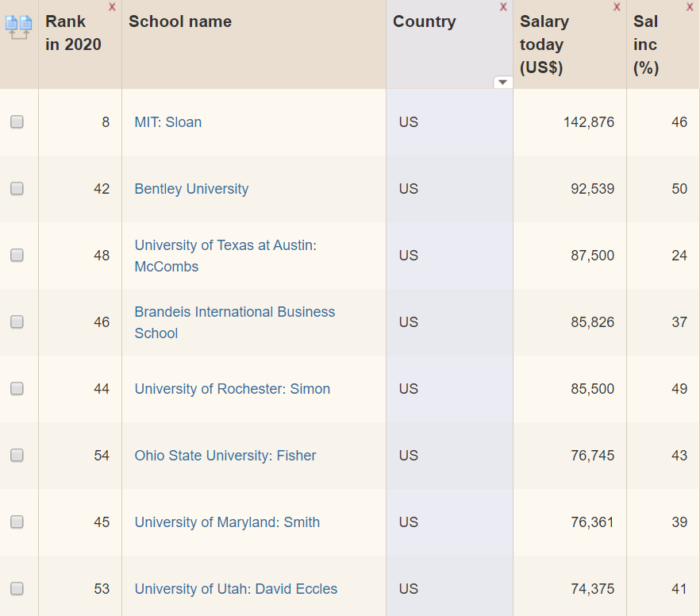Select the Ohio State University row checkbox

17,456
